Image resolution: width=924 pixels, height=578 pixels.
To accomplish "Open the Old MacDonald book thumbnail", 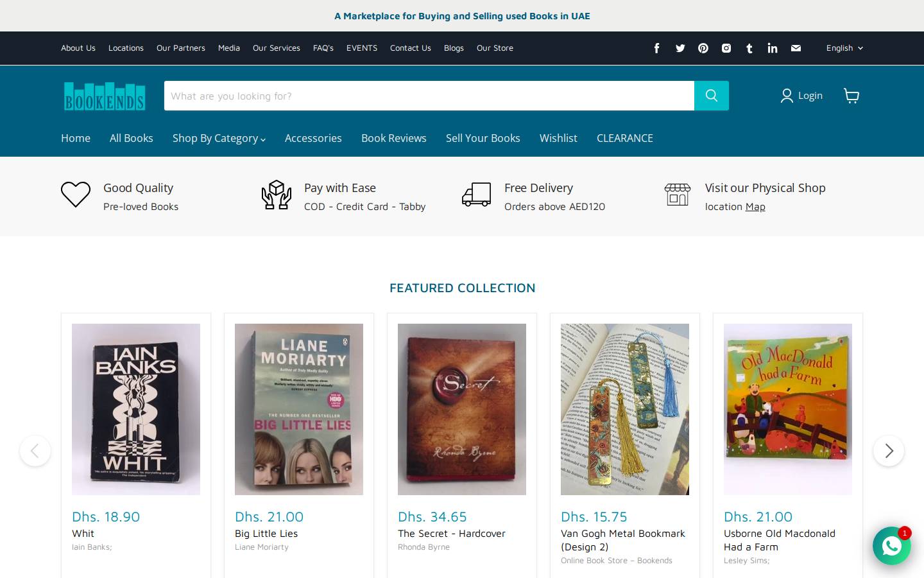I will pyautogui.click(x=788, y=409).
